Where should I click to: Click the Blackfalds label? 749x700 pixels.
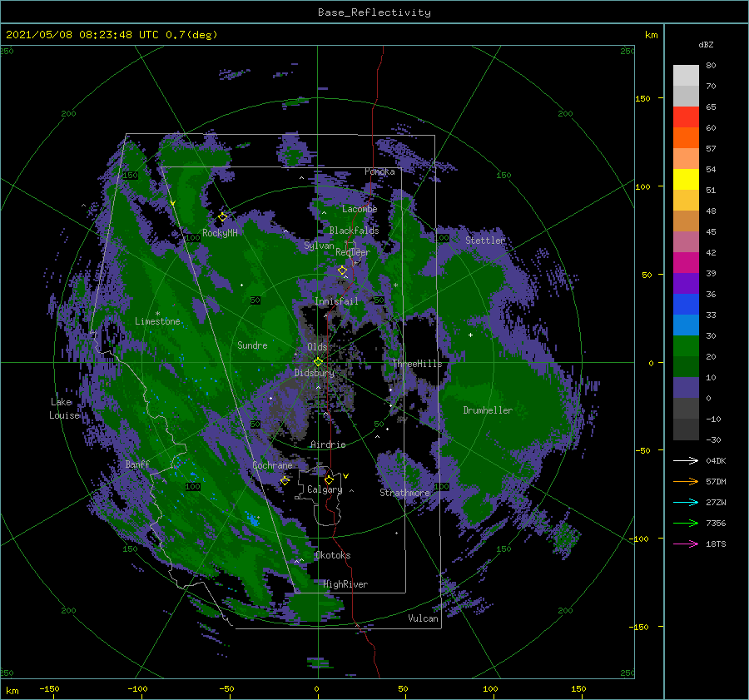coord(354,231)
